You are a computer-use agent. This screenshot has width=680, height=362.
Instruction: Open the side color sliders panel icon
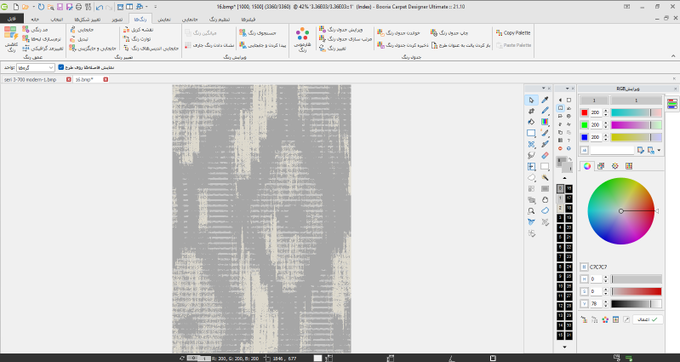[672, 104]
